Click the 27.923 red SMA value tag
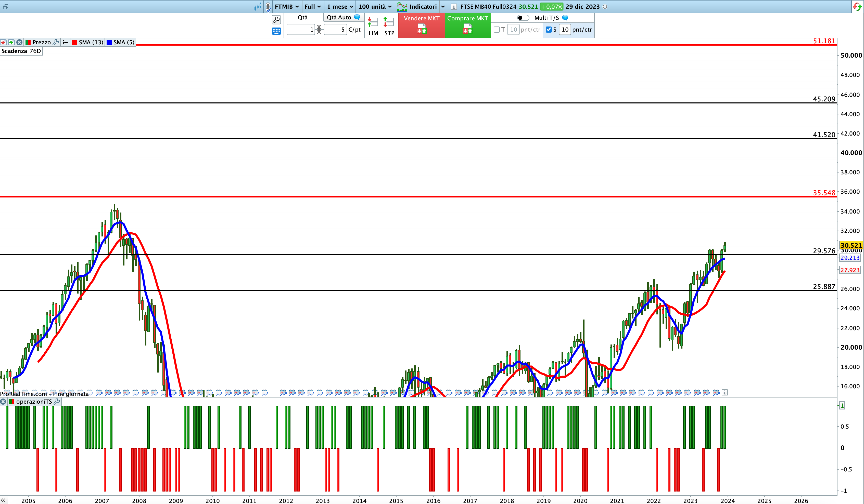This screenshot has width=864, height=504. [850, 270]
